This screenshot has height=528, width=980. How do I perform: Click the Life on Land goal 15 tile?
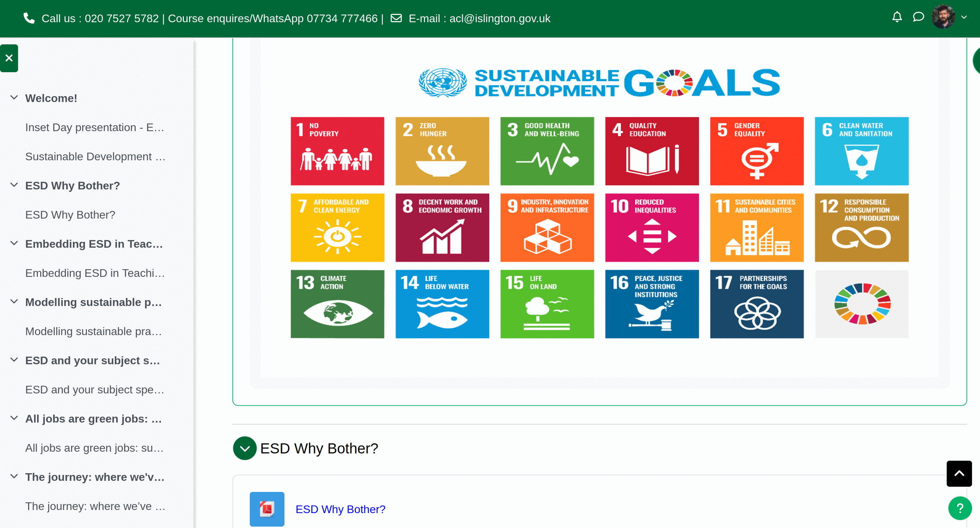(x=547, y=304)
